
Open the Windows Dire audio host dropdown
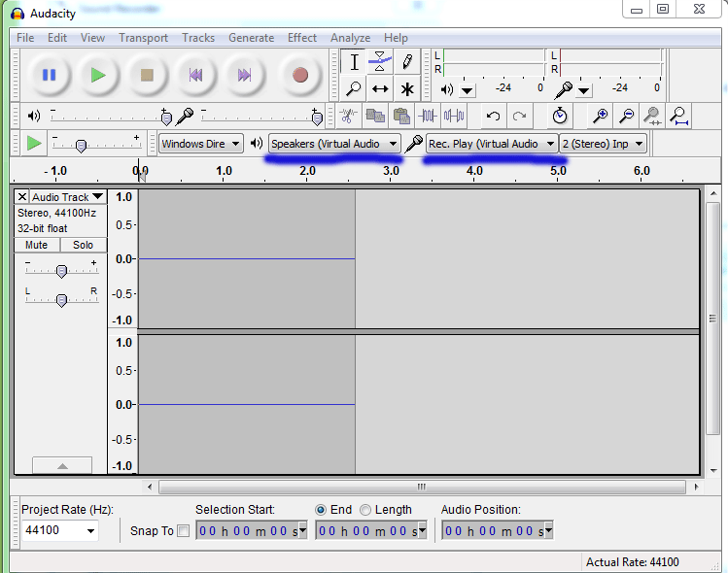point(200,144)
